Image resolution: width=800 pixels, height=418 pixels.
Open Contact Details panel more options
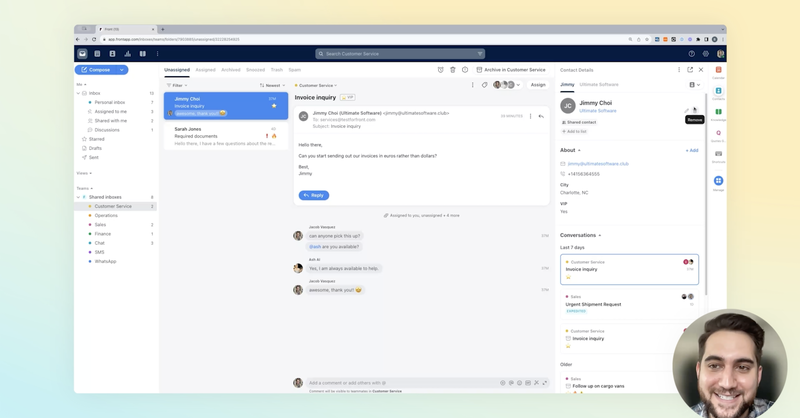pos(679,70)
